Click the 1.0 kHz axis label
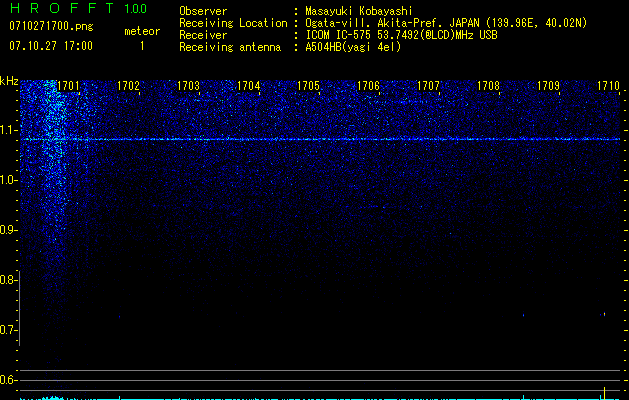Viewport: 629px width, 400px height. 8,180
